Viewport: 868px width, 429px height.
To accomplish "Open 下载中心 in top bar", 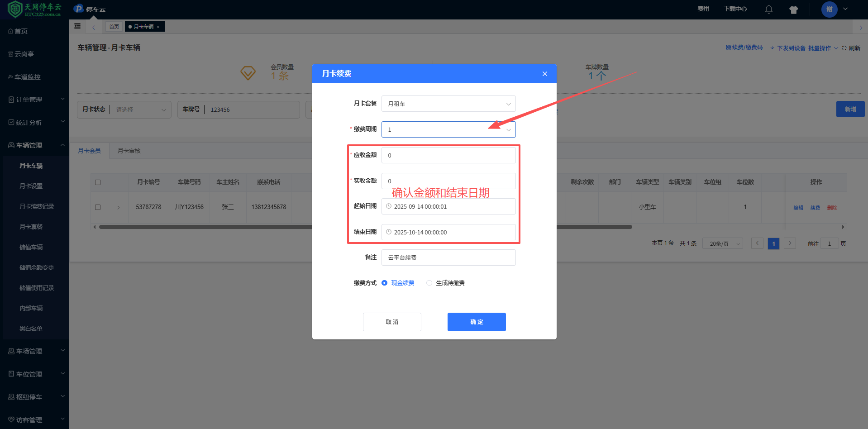I will (x=735, y=9).
